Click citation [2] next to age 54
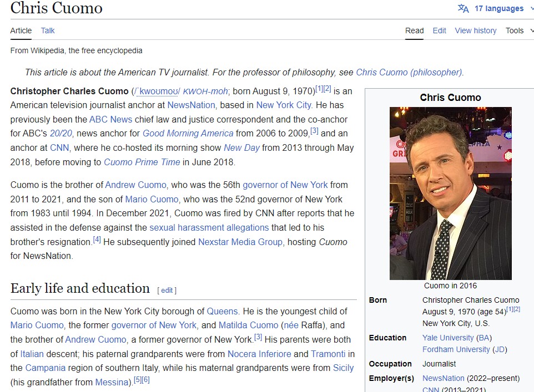 (x=517, y=309)
